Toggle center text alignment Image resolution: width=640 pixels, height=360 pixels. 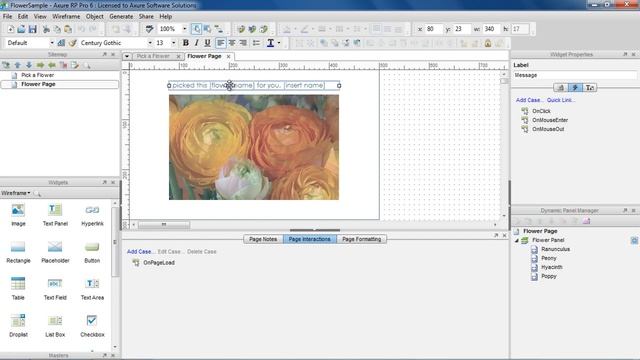click(x=232, y=43)
